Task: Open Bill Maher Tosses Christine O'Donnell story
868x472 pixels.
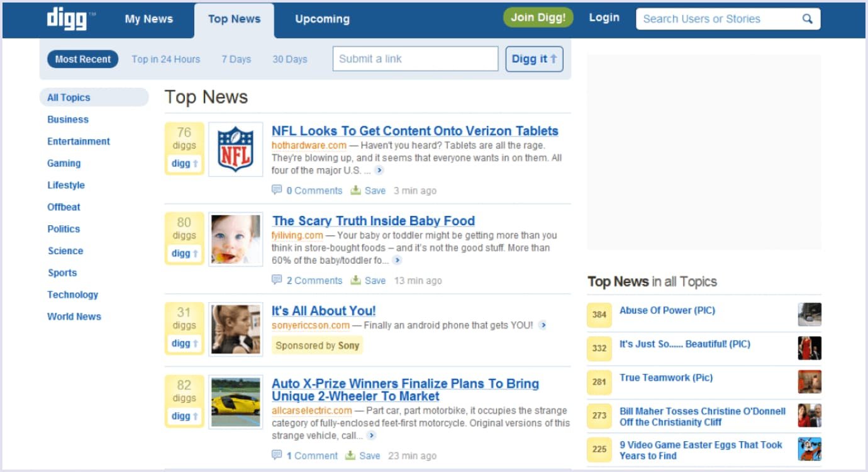Action: tap(703, 417)
